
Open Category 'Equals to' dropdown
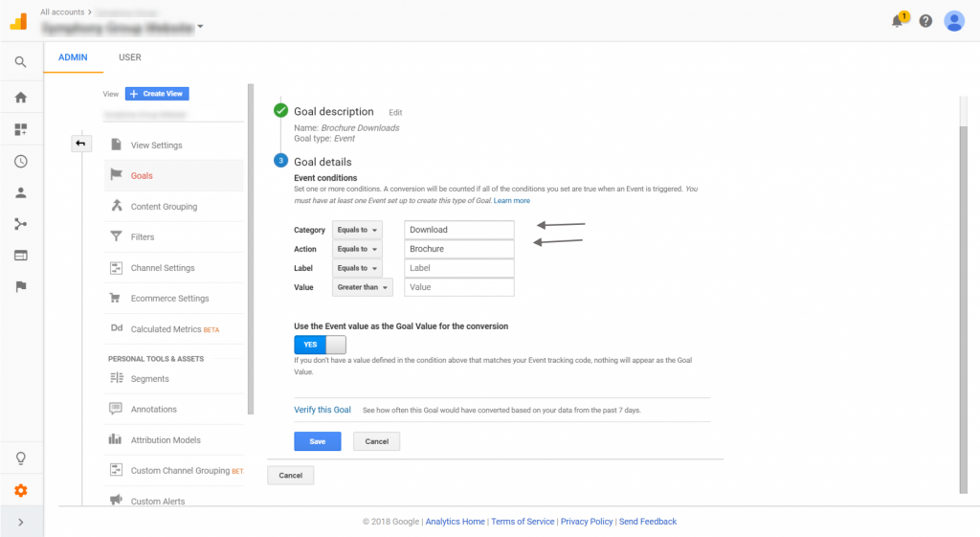point(357,230)
